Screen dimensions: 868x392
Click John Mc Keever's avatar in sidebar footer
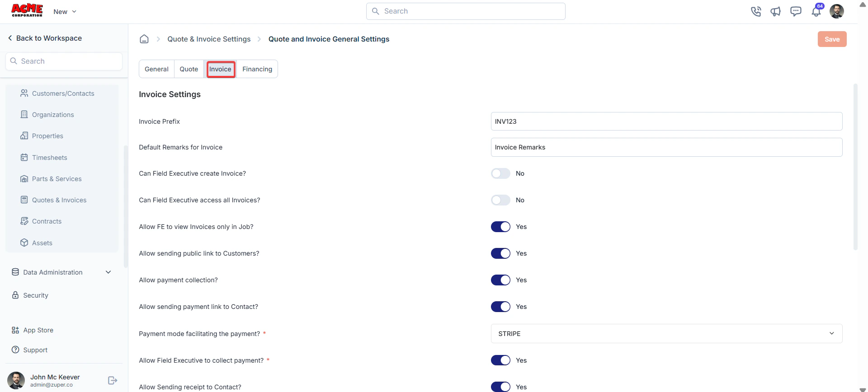[x=16, y=380]
